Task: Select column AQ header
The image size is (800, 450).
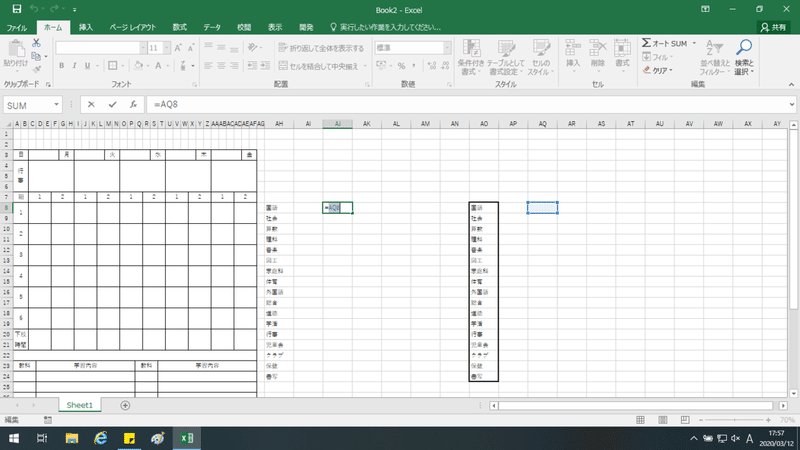Action: tap(542, 124)
